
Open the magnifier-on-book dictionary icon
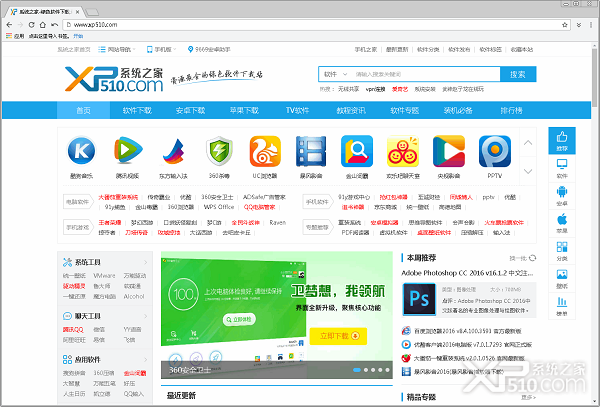357,151
